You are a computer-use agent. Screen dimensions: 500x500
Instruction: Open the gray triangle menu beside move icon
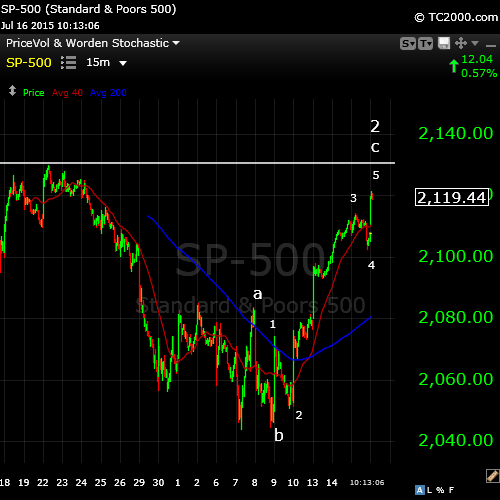(x=475, y=43)
